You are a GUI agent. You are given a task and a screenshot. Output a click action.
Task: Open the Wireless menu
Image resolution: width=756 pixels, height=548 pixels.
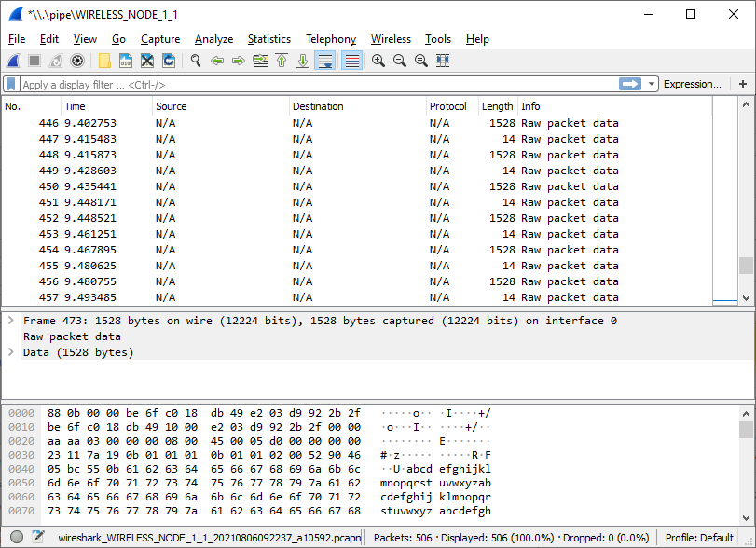click(x=391, y=39)
